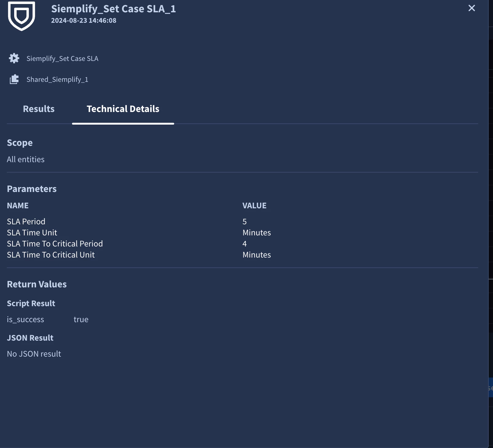493x448 pixels.
Task: Click the integration instance icon beside Shared_Siemplify_1
Action: coord(14,79)
